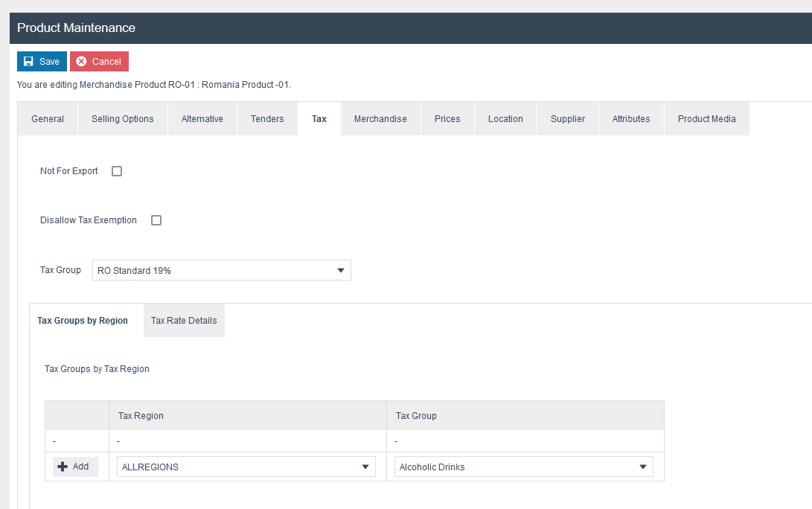The width and height of the screenshot is (812, 509).
Task: Expand the ALLREGIONS Tax Region dropdown
Action: 246,467
